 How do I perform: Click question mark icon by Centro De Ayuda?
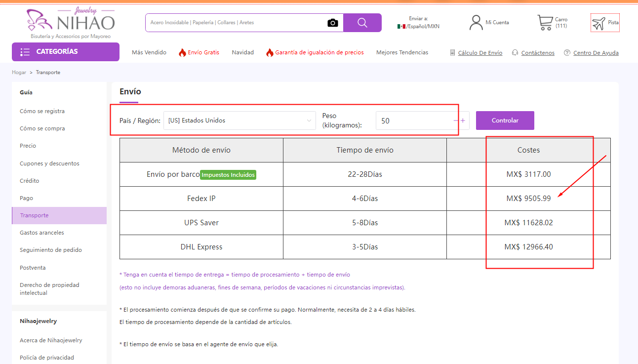[567, 53]
